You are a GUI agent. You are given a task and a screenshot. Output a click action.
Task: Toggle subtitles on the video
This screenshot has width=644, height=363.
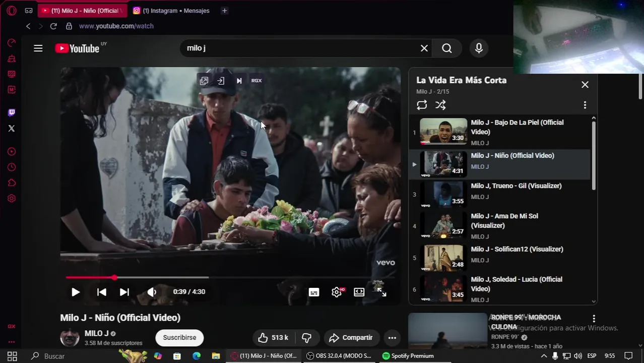click(314, 292)
